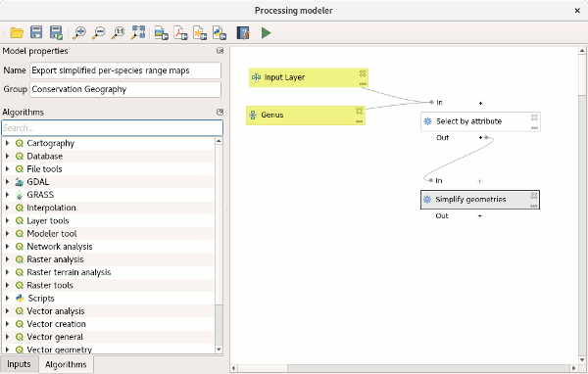Expand the Layer tools group

(7, 220)
